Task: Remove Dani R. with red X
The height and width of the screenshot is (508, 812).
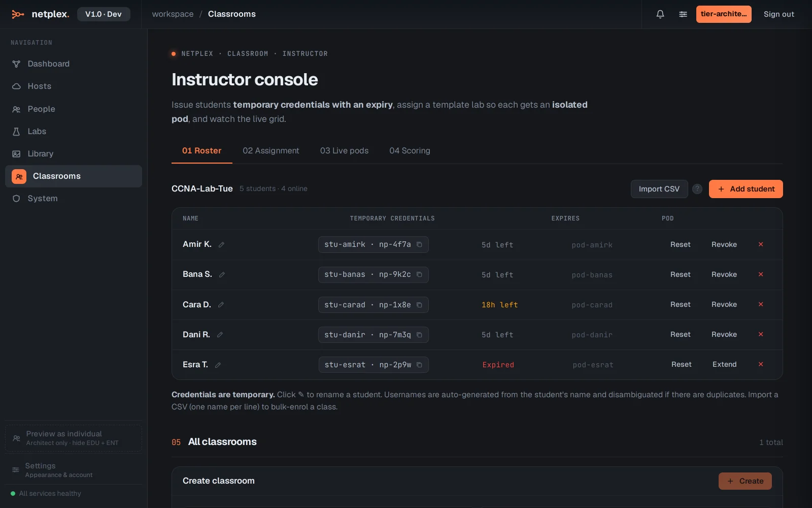Action: tap(761, 334)
